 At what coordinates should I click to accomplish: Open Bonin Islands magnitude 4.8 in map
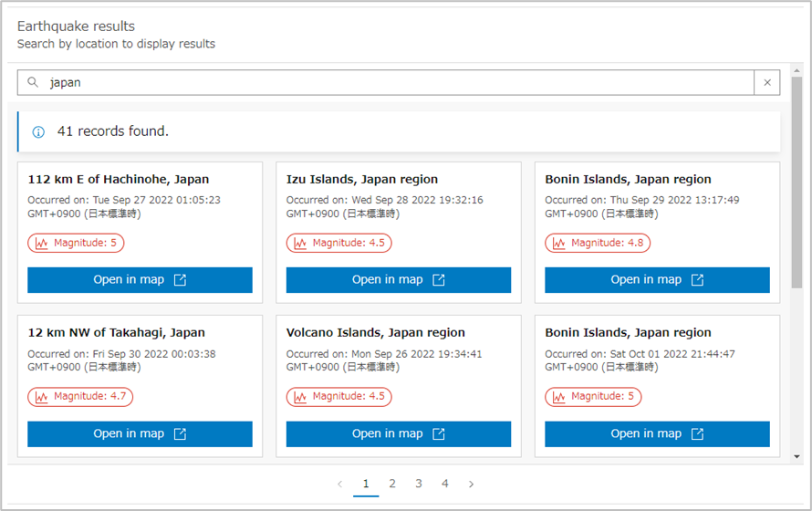click(657, 280)
